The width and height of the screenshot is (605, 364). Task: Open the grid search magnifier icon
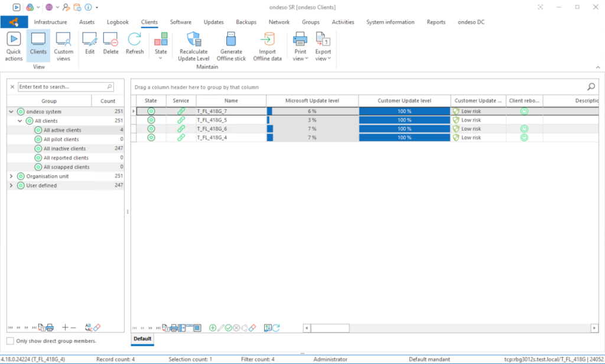pyautogui.click(x=591, y=86)
